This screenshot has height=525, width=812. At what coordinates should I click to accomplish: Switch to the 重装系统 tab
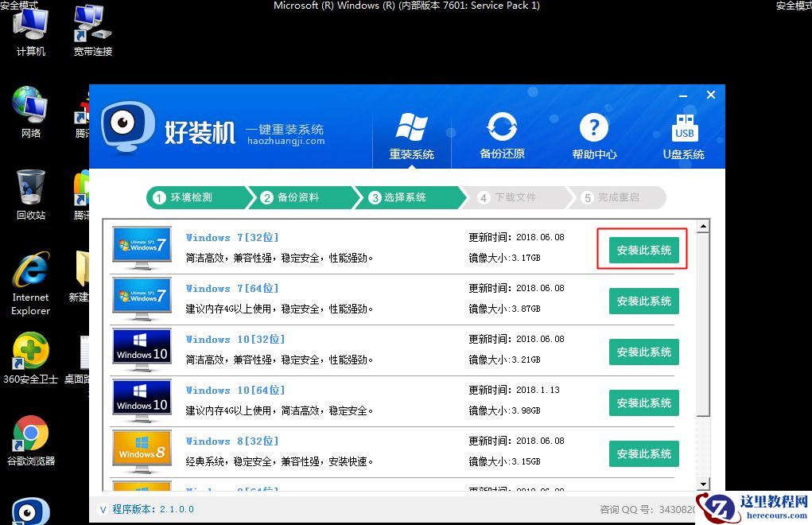[412, 135]
